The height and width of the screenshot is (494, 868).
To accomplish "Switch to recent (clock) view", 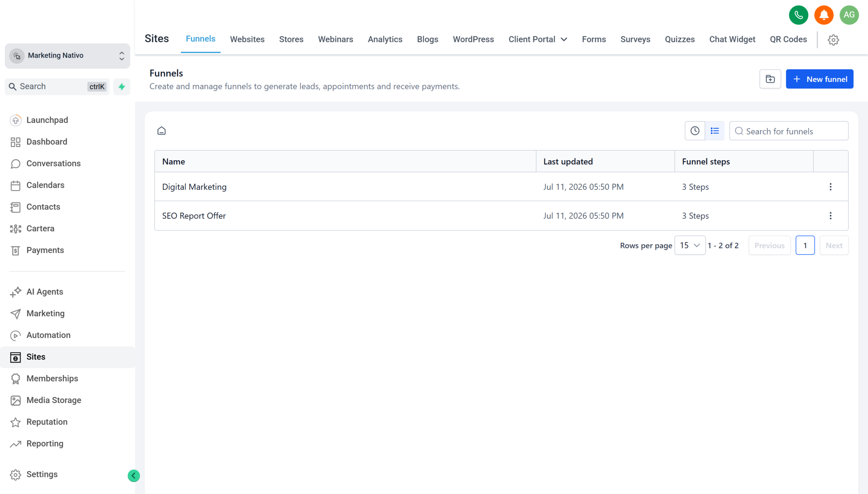I will [694, 131].
